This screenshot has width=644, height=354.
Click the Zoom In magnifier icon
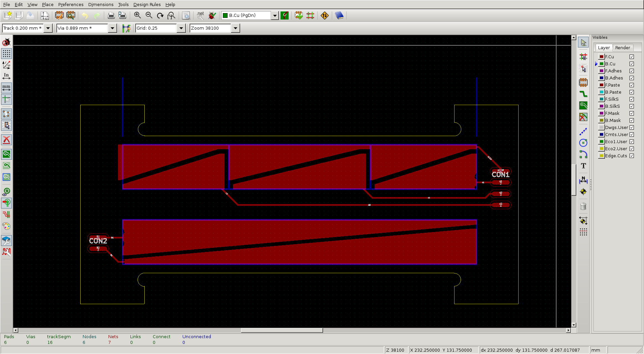[x=137, y=15]
